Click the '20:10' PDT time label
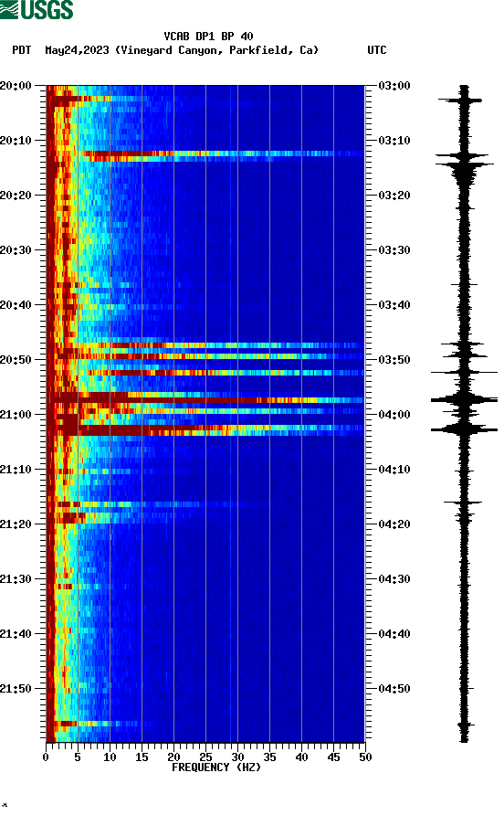The image size is (504, 815). point(16,141)
